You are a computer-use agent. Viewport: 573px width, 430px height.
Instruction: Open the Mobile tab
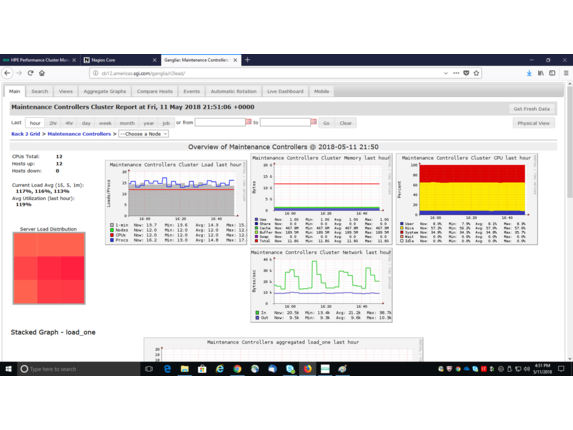[321, 91]
